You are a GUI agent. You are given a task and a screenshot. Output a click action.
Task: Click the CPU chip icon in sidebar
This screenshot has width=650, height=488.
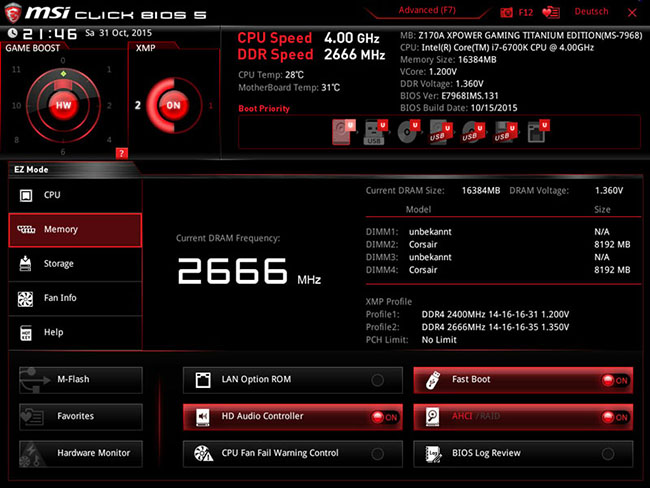coord(26,195)
